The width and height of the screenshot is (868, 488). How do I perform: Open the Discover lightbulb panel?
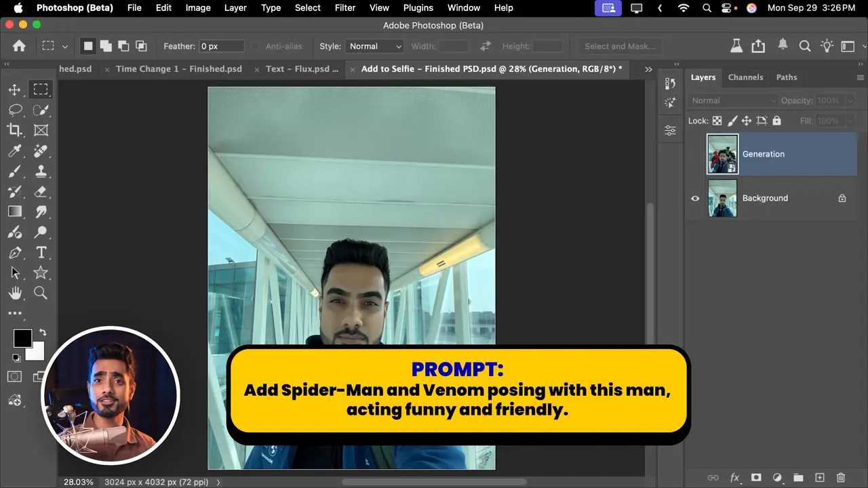coord(827,46)
